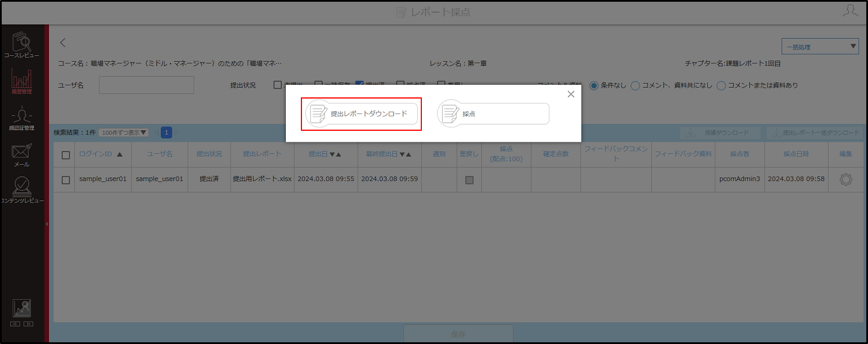Open コンテンツレビュー in the sidebar
Screen dimensions: 868x344
tap(22, 190)
